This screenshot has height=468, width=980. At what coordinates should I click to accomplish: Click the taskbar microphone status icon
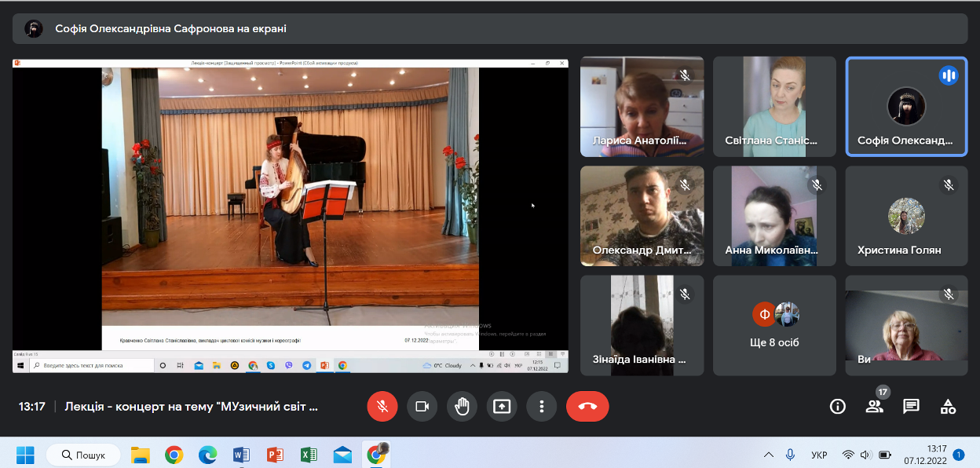click(790, 455)
